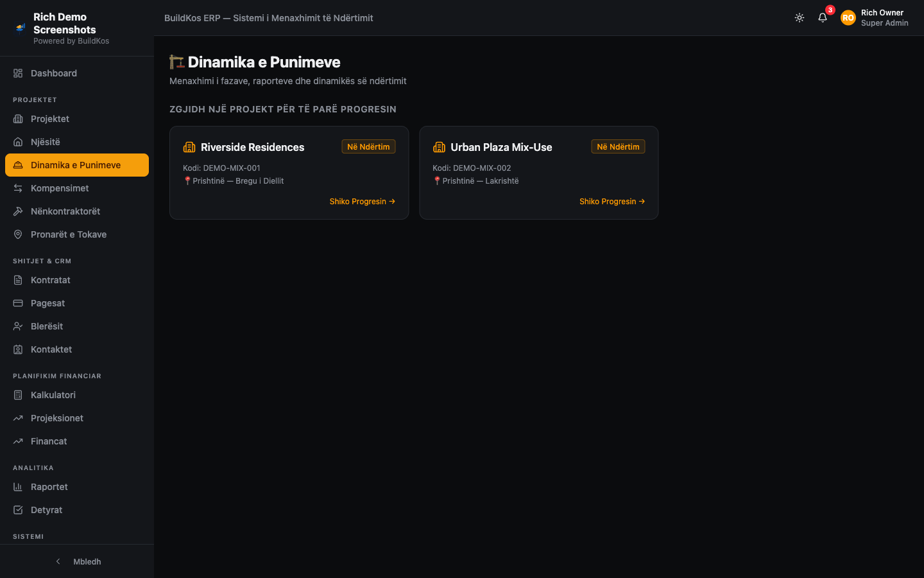Click the Kodi: DEMO-MIX-001 text
The width and height of the screenshot is (924, 578).
(221, 168)
